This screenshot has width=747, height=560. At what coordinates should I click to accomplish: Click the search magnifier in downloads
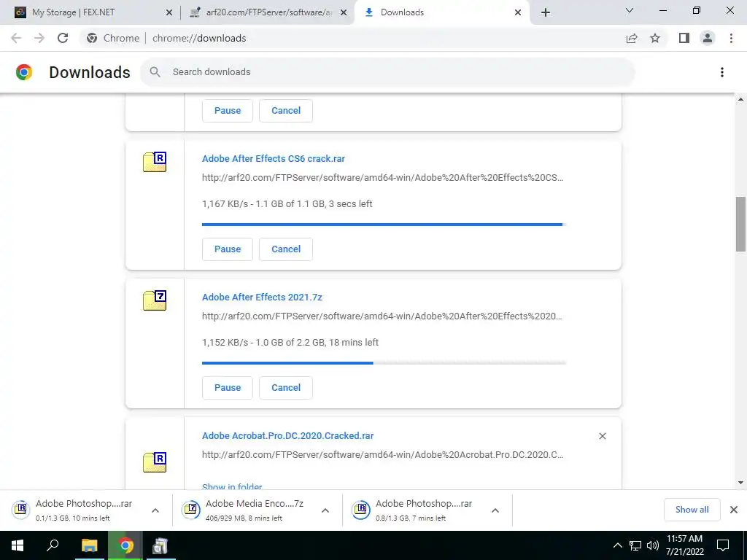pyautogui.click(x=155, y=72)
